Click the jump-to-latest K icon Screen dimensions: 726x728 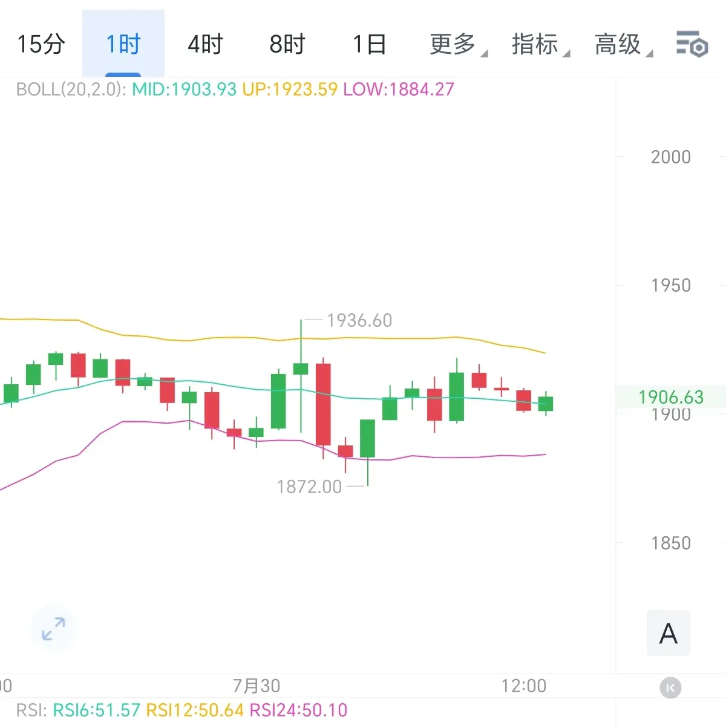click(670, 688)
